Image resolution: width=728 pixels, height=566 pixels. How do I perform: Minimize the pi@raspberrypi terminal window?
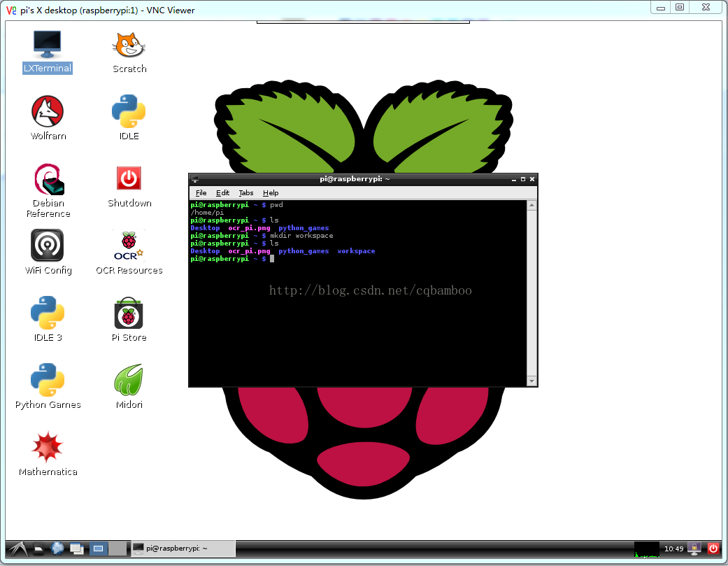pos(514,179)
